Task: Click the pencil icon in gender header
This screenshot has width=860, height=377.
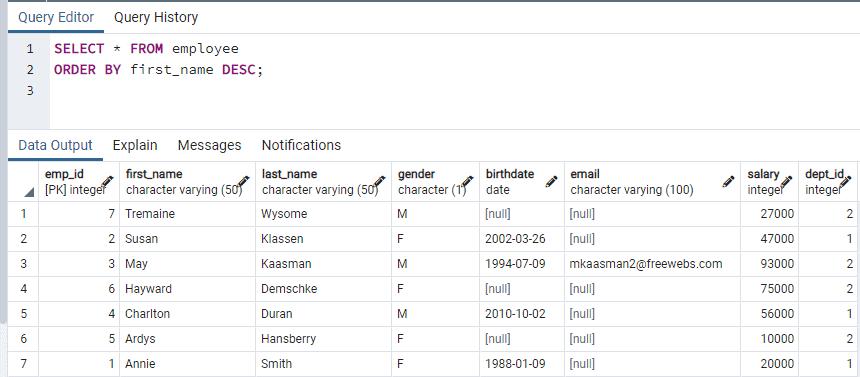Action: point(467,182)
